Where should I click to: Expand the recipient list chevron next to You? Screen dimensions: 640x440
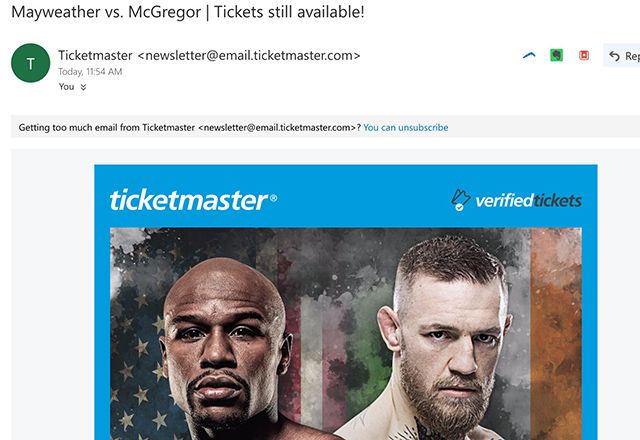[x=83, y=87]
